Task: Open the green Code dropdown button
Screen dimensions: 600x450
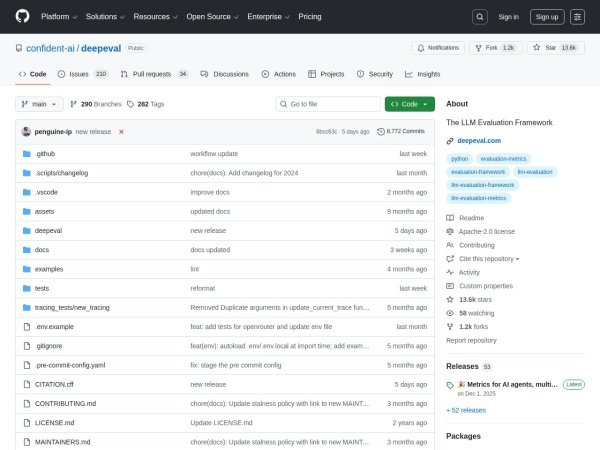Action: click(x=409, y=104)
